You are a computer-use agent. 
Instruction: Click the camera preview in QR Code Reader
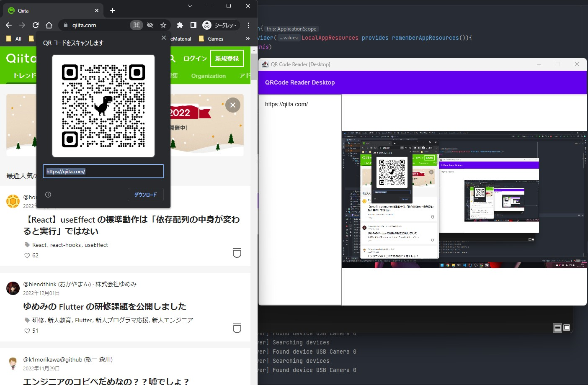464,200
